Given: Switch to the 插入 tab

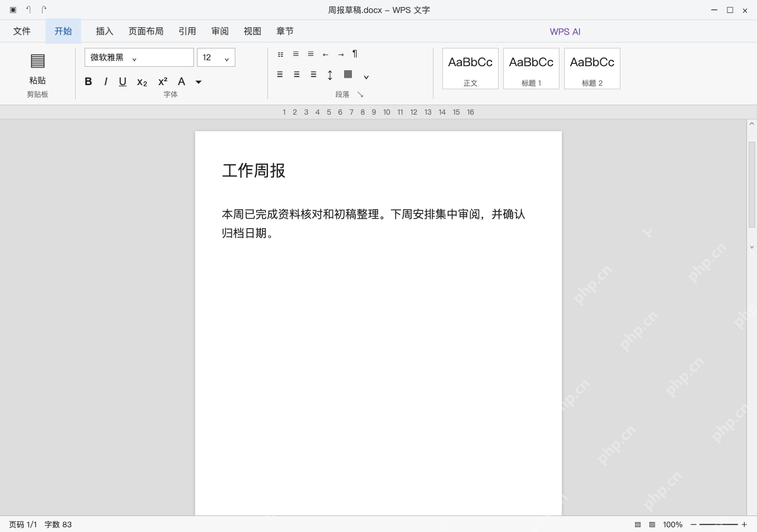Looking at the screenshot, I should point(105,31).
